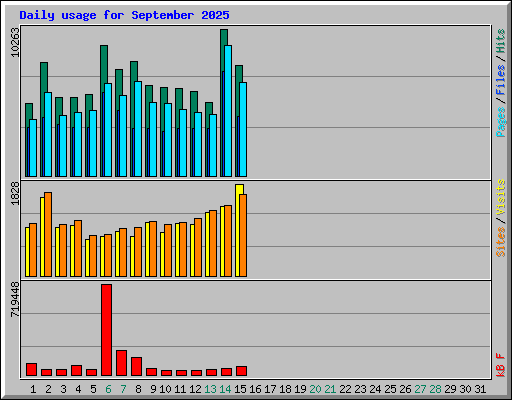Click the 'Daily usage for September 2025' title
Image resolution: width=512 pixels, height=400 pixels.
coord(124,15)
